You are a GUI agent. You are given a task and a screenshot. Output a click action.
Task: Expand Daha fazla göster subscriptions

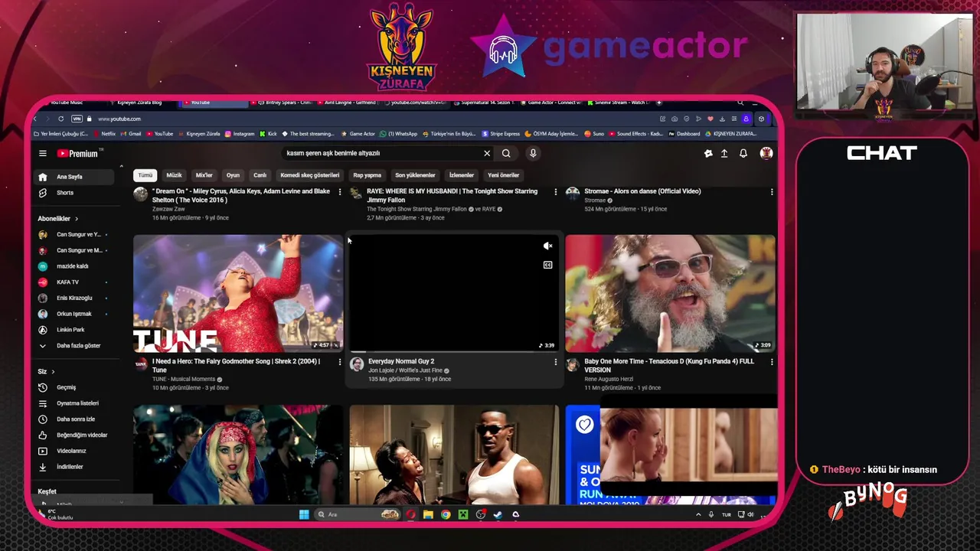point(75,346)
